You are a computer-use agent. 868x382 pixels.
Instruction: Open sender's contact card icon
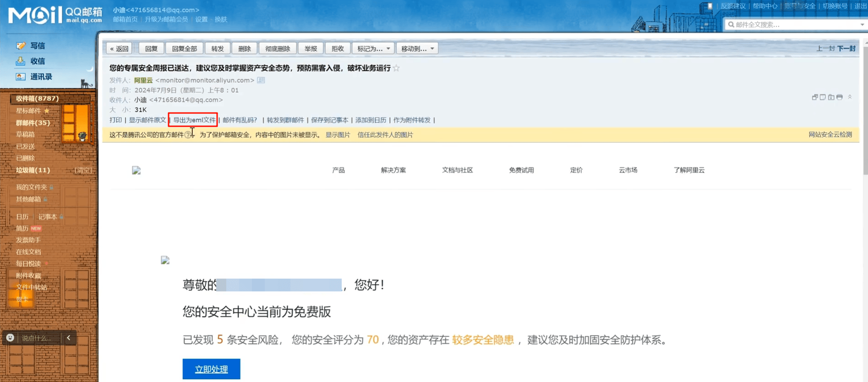click(261, 81)
